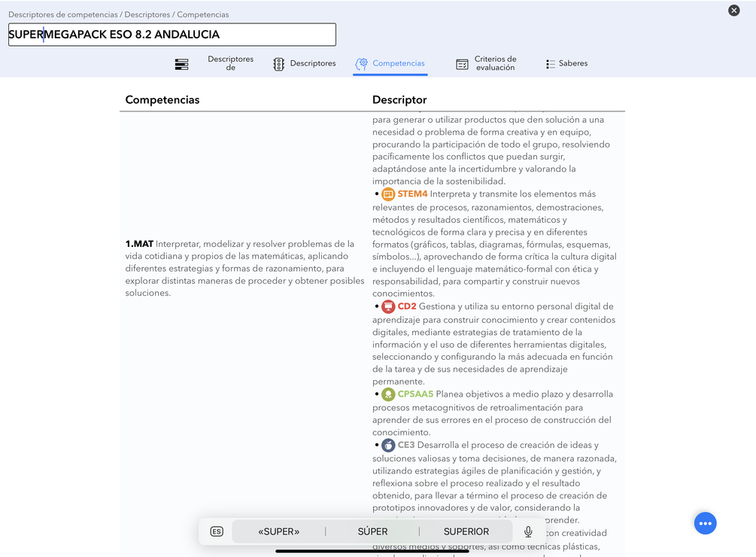Choose the SÚPER keyboard suggestion
This screenshot has height=557, width=756.
pyautogui.click(x=372, y=531)
